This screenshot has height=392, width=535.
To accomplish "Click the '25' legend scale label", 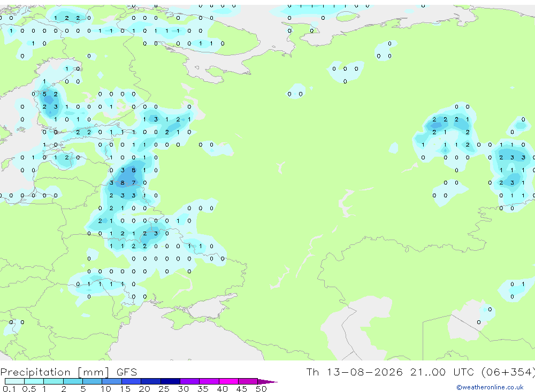I will click(x=164, y=389).
